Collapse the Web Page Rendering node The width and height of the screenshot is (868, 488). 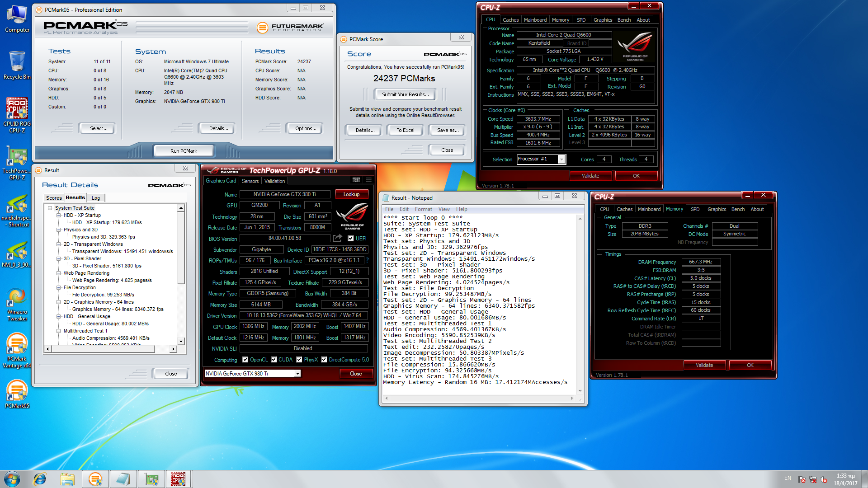[59, 273]
